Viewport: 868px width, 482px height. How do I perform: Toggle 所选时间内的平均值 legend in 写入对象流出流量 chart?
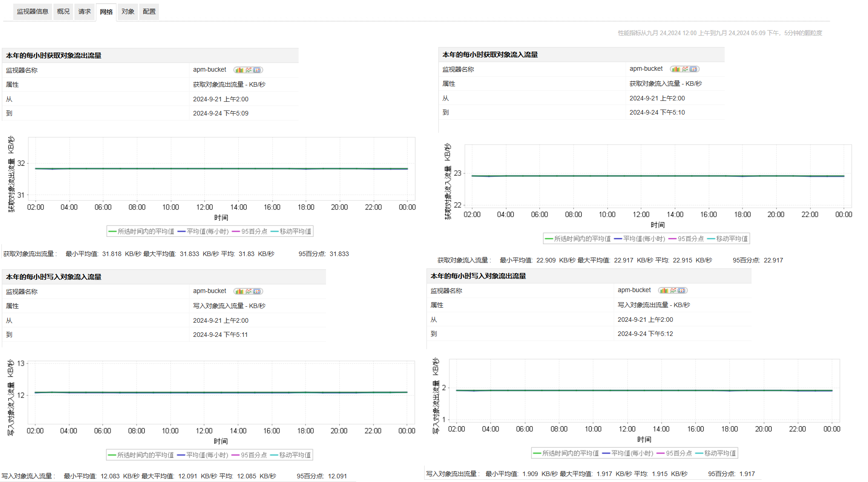(566, 453)
